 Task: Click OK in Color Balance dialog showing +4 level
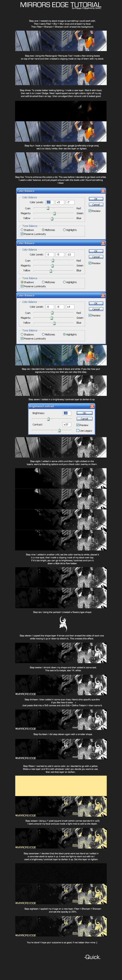(x=96, y=303)
